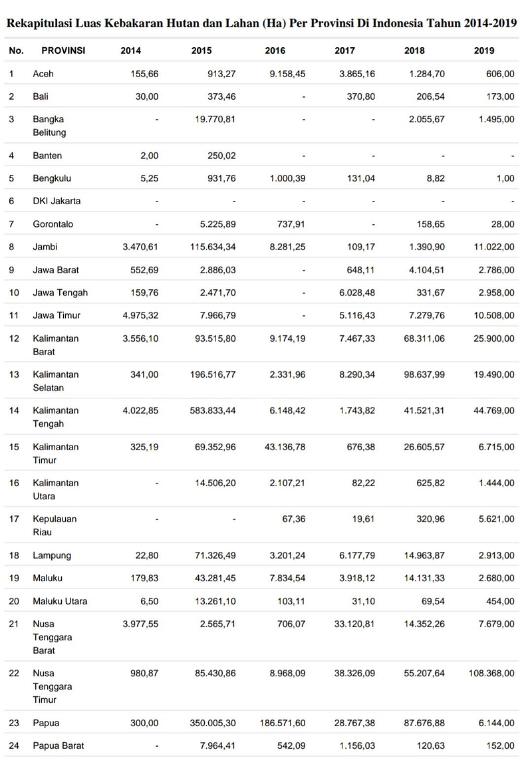
Task: Click Kepulauan Riau's 2019 value 5.621,00
Action: pyautogui.click(x=492, y=519)
